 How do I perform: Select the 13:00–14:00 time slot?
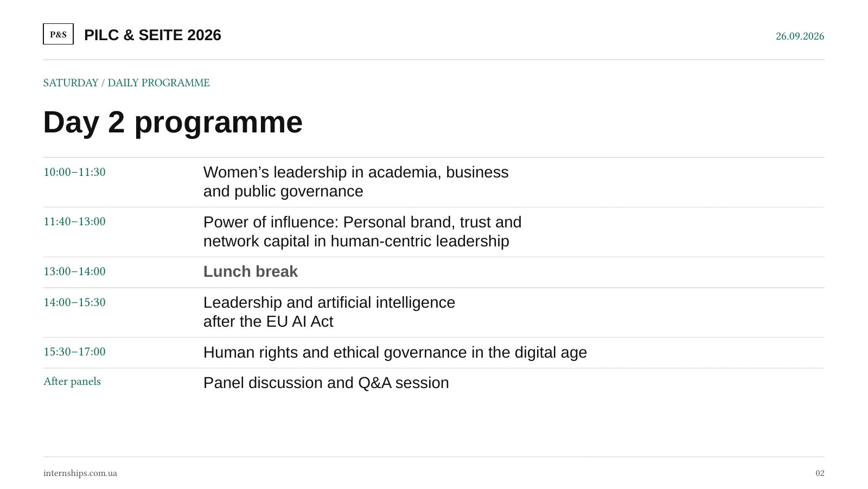click(x=74, y=271)
